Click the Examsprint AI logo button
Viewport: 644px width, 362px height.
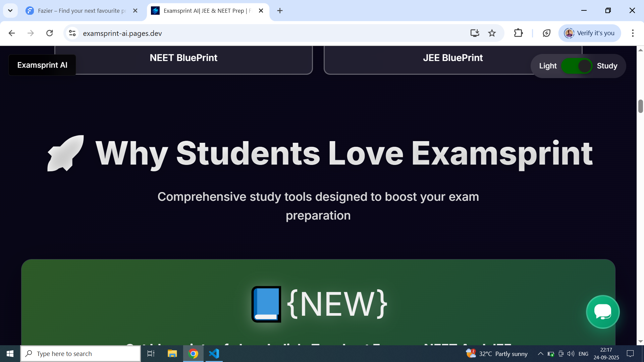click(42, 65)
